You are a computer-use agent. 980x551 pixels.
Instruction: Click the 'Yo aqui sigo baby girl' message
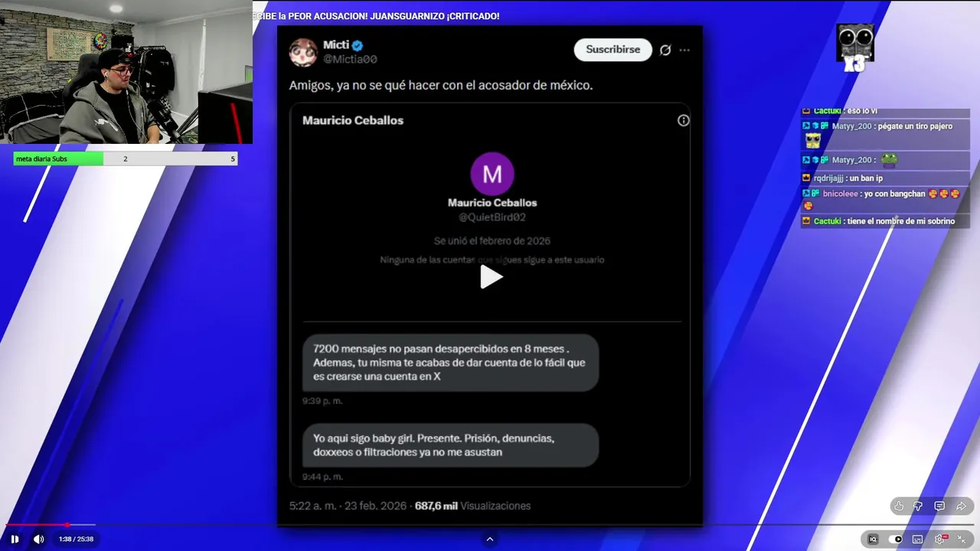click(x=450, y=445)
